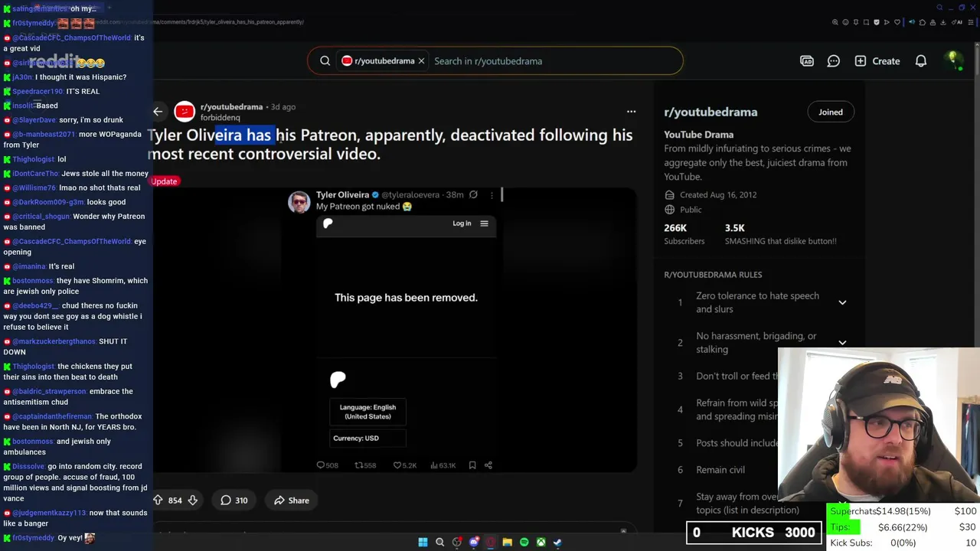Open the browser profile icon
The height and width of the screenshot is (551, 980).
(x=933, y=22)
